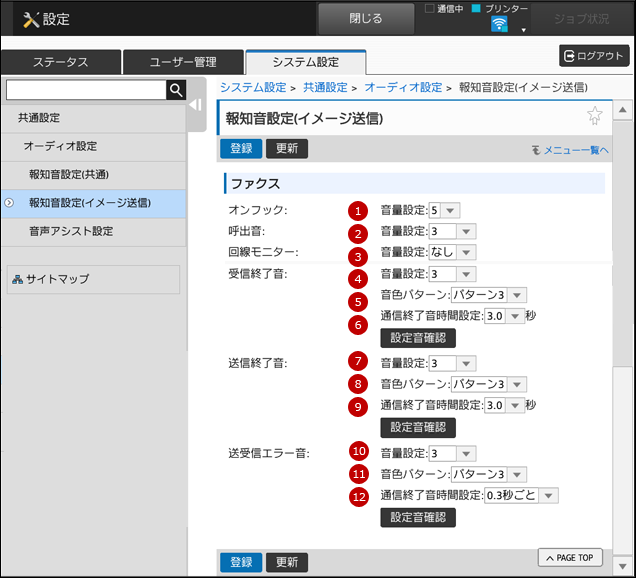
Task: Collapse the sidebar with the arrow handle
Action: pos(196,105)
